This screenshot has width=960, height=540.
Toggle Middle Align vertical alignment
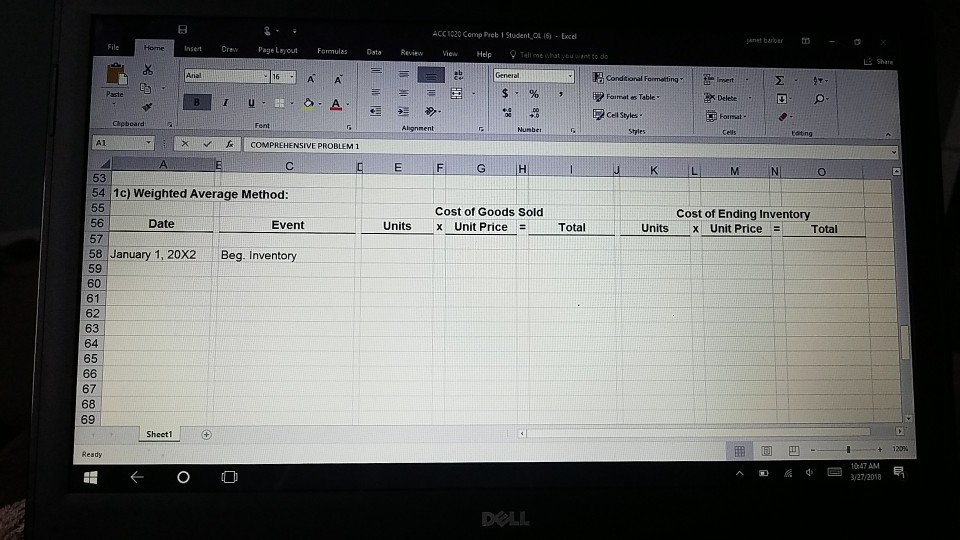(x=403, y=73)
